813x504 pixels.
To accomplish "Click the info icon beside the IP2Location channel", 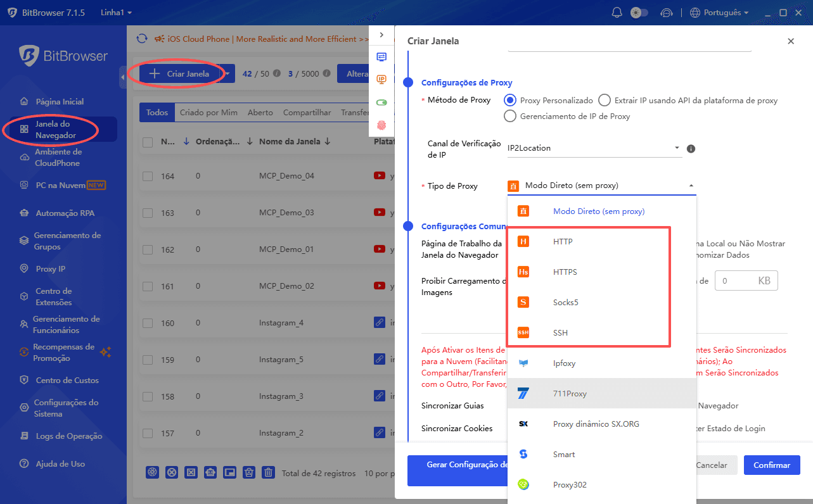I will (691, 149).
